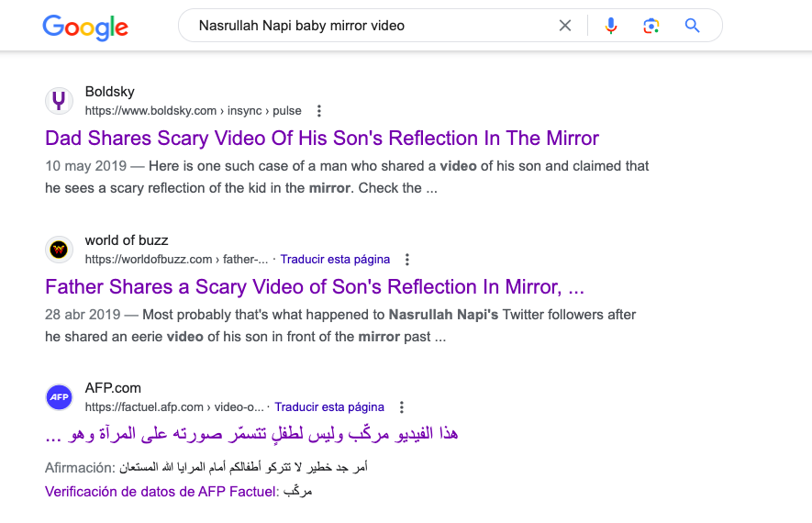Click 'Traducir esta página' for AFP.com
Screen dimensions: 812x523
329,407
